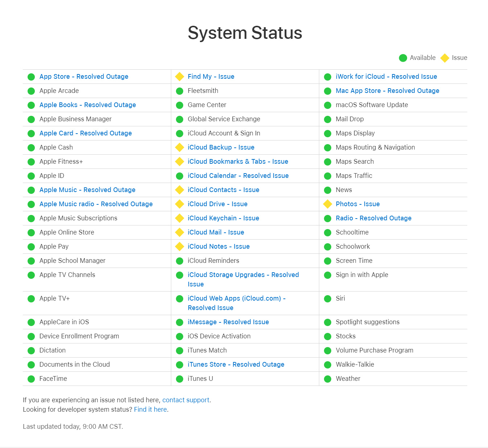Click the yellow diamond beside iCloud Notes
Viewport: 488px width, 448px height.
point(179,247)
